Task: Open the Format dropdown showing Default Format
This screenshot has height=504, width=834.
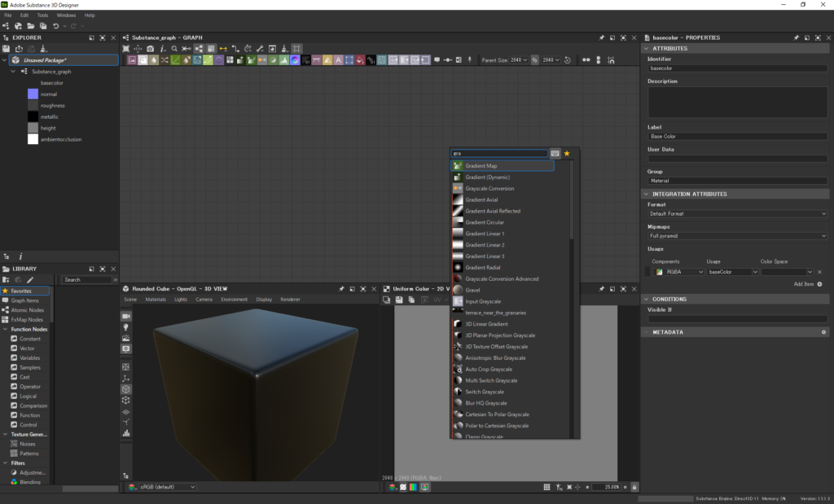Action: 738,213
